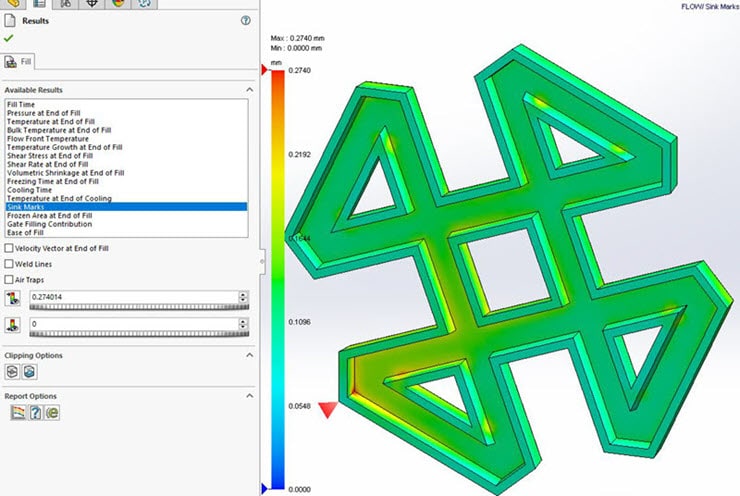Select the Fill results tab
The height and width of the screenshot is (496, 740).
(x=18, y=61)
